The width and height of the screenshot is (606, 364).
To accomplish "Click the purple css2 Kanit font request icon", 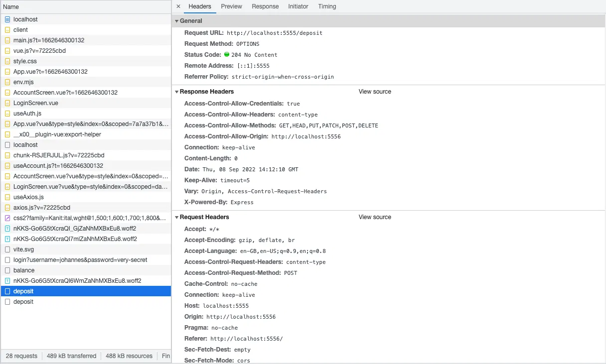I will pos(7,218).
